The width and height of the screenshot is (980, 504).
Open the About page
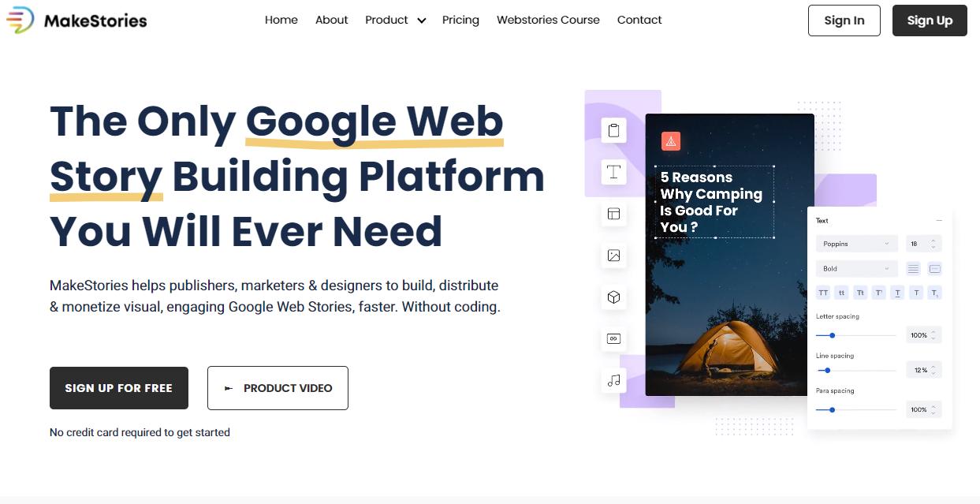tap(332, 20)
